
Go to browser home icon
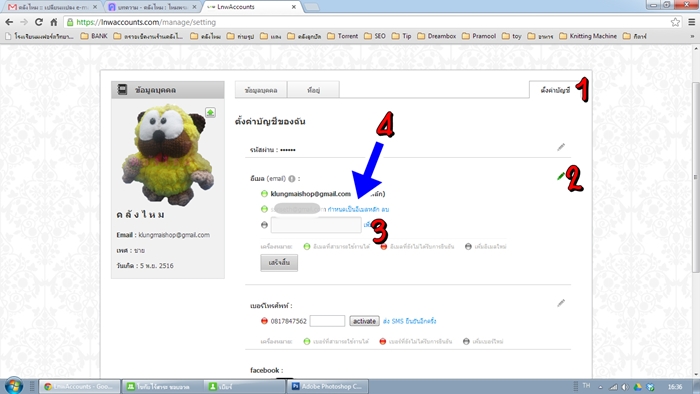pos(54,22)
